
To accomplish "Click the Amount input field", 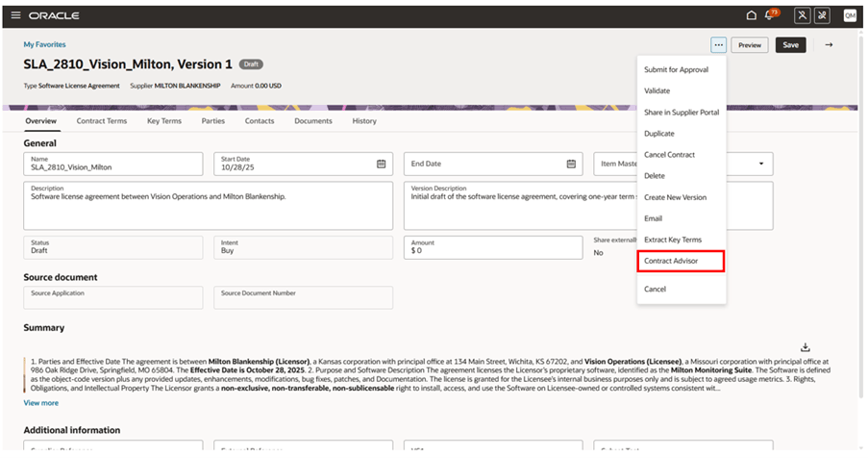I will (x=493, y=247).
